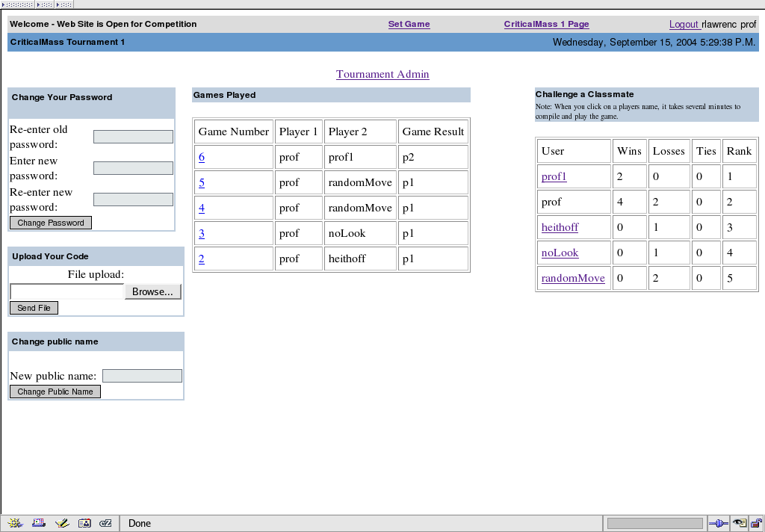Screen dimensions: 765x532
Task: Click the Address Book icon
Action: coord(84,523)
